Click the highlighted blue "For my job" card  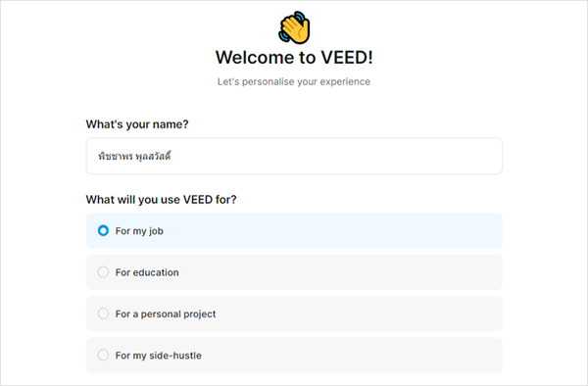click(294, 230)
